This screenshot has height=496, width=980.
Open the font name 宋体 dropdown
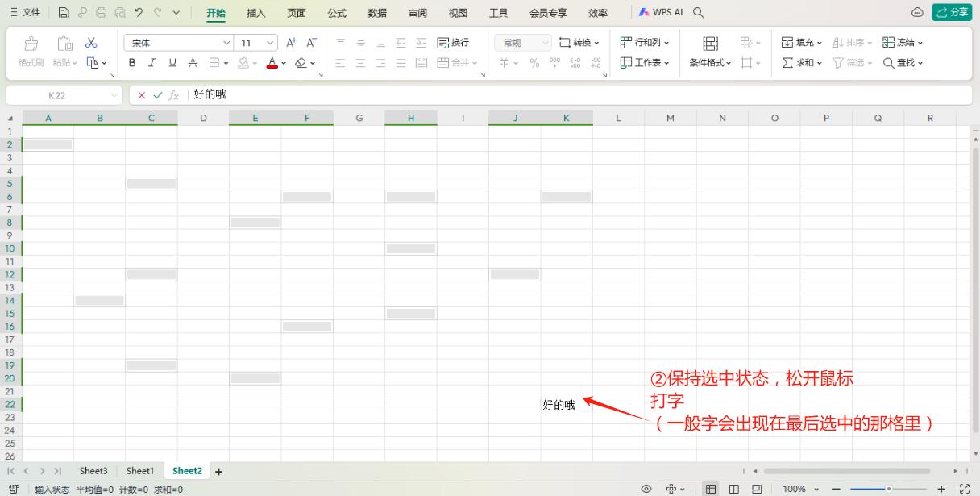(x=226, y=43)
